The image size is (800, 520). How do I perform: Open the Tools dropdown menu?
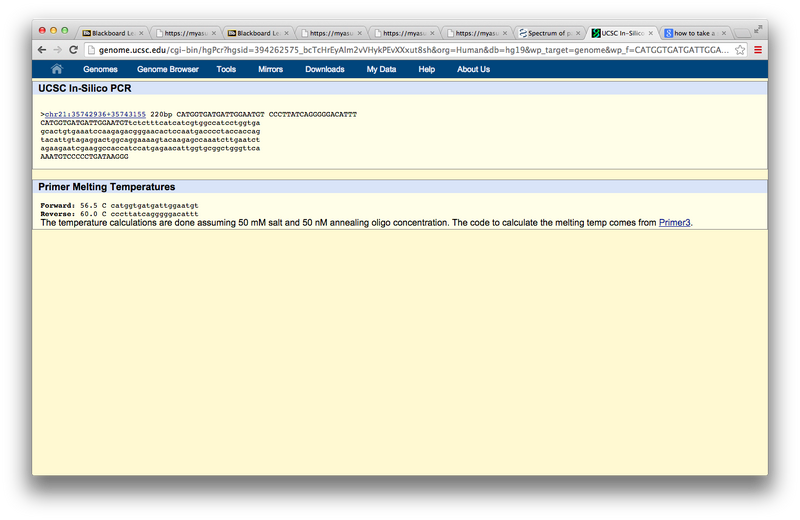click(x=226, y=69)
